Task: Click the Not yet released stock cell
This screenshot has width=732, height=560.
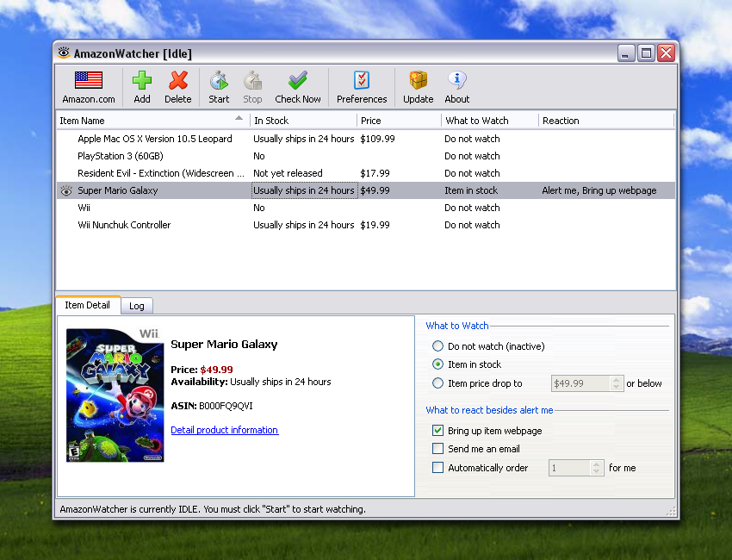Action: coord(288,173)
